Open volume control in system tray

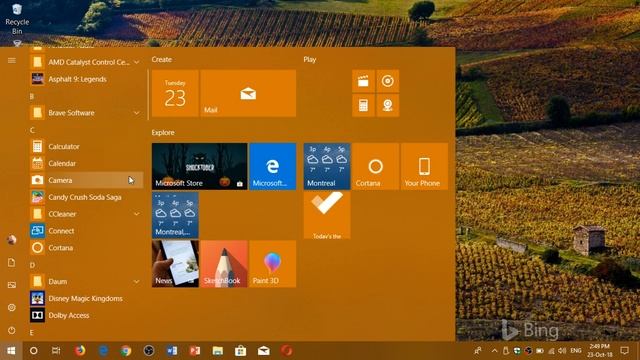(562, 351)
